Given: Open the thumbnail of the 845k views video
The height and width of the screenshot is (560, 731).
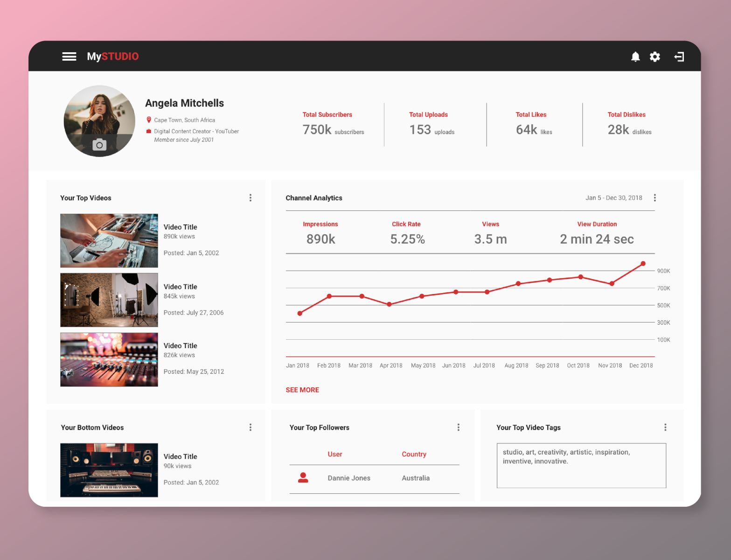Looking at the screenshot, I should pyautogui.click(x=109, y=300).
